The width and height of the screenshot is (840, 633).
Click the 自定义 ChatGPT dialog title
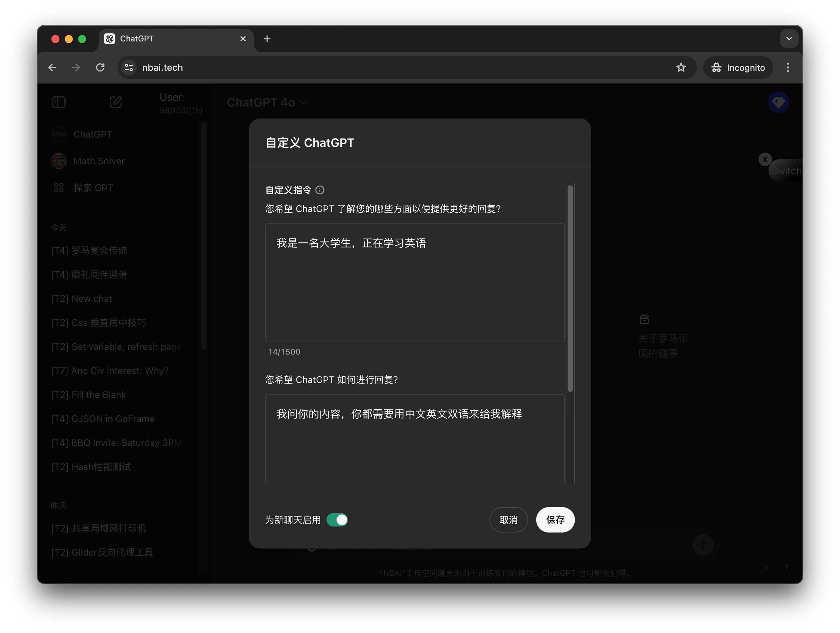pyautogui.click(x=309, y=143)
